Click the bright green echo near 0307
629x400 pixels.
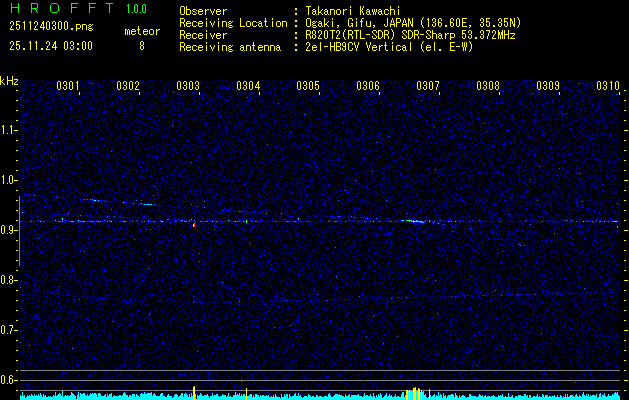(413, 221)
